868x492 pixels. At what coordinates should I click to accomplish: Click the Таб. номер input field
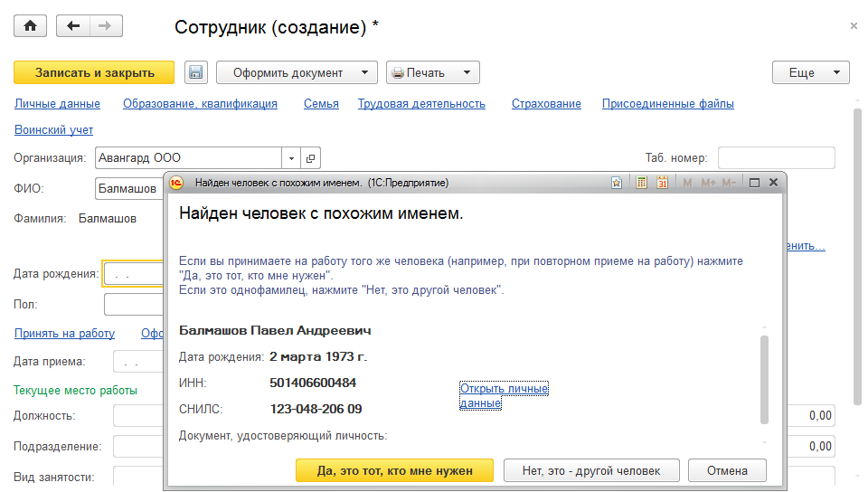(776, 157)
